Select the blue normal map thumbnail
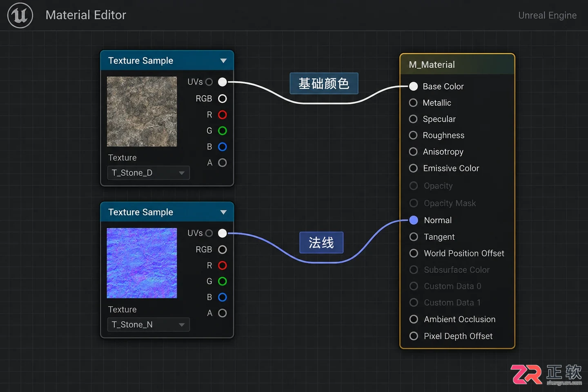The image size is (588, 392). (142, 263)
